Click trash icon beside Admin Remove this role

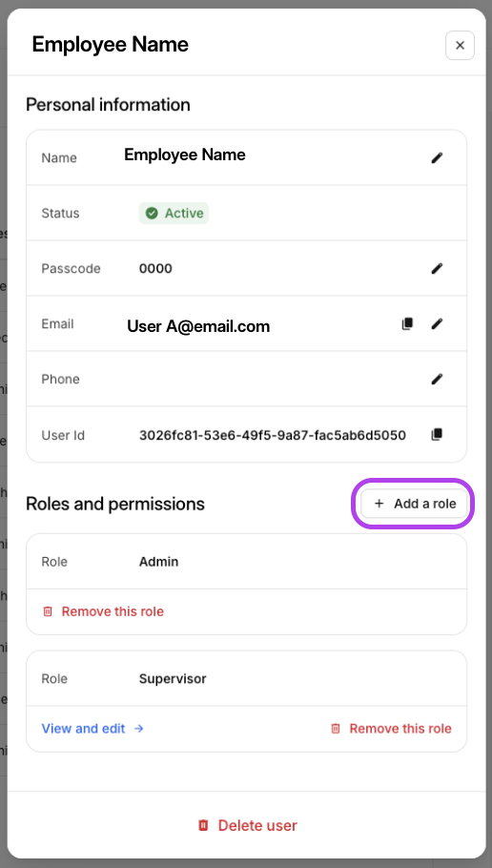[x=48, y=611]
